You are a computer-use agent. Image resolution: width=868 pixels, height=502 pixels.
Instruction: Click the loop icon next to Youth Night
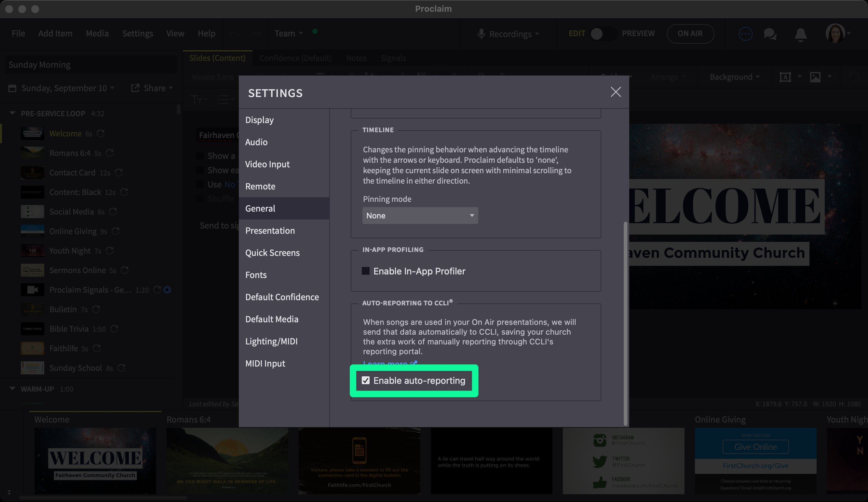[x=110, y=251]
